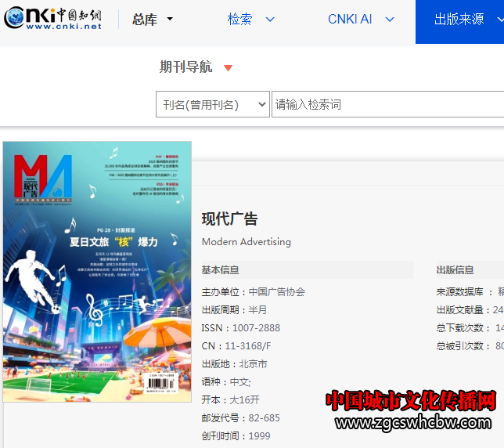Viewport: 504px width, 448px height.
Task: Click the 期刊导航 heading
Action: 185,67
